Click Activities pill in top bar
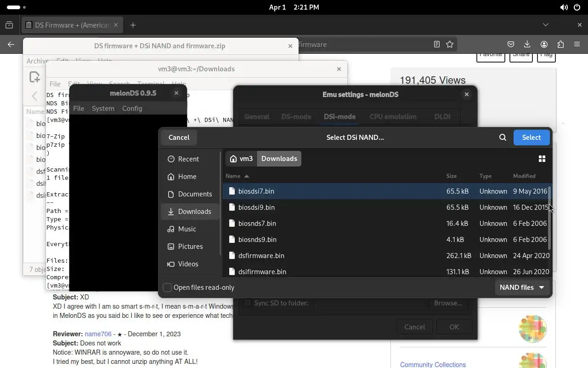This screenshot has height=368, width=588. point(14,7)
